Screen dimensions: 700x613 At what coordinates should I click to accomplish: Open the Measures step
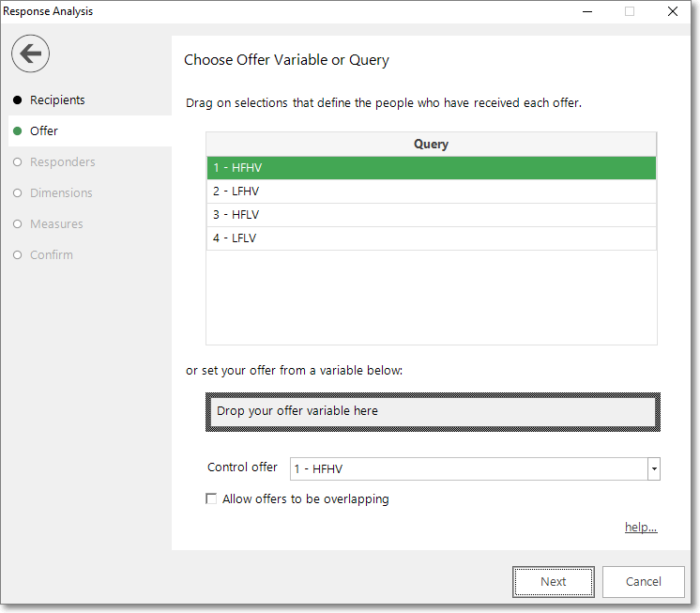(56, 223)
